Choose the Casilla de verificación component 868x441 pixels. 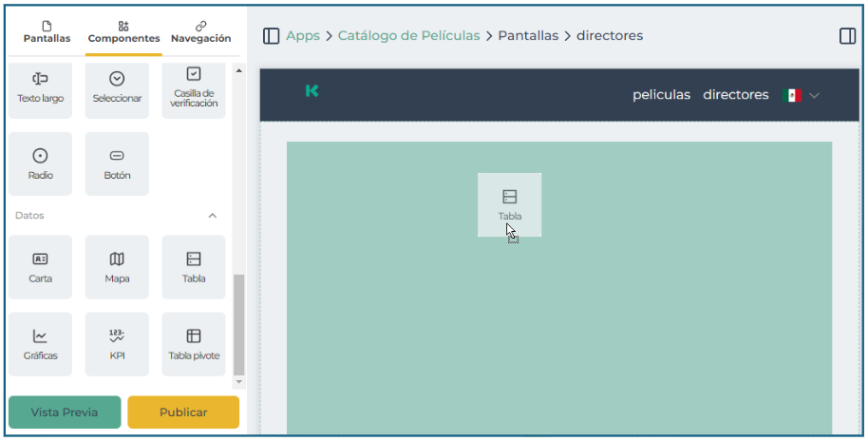click(194, 86)
